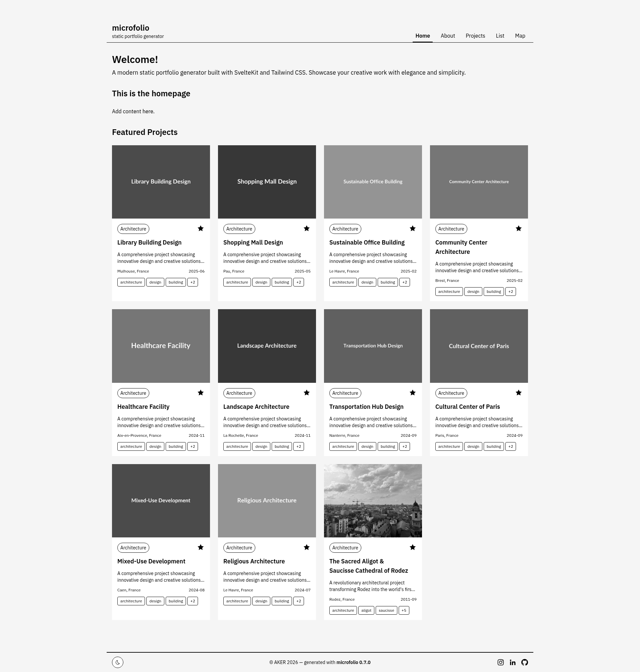Screen dimensions: 640x672
Task: Click the aligot tag
Action: 366,610
